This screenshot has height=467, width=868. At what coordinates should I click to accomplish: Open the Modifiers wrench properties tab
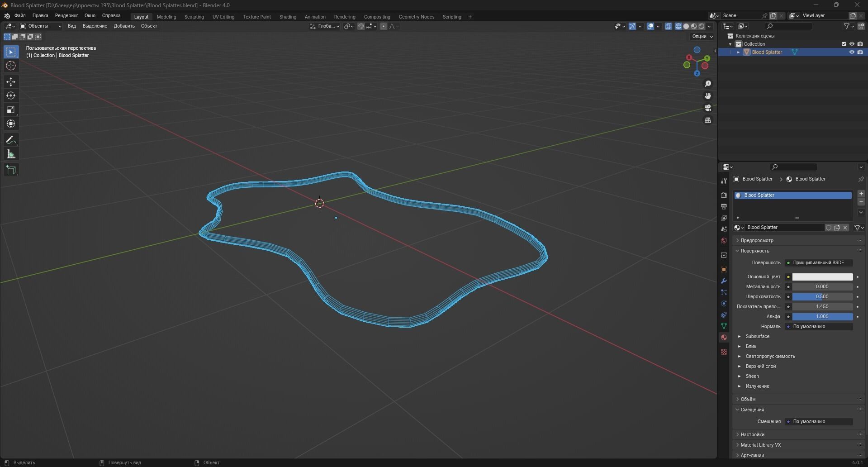click(724, 281)
